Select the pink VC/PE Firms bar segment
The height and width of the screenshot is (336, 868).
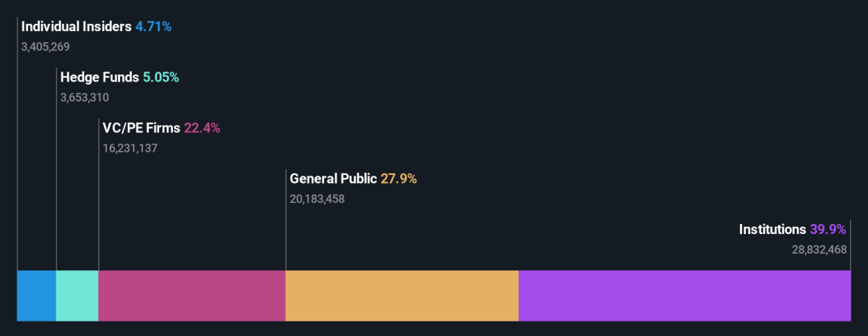(x=192, y=296)
